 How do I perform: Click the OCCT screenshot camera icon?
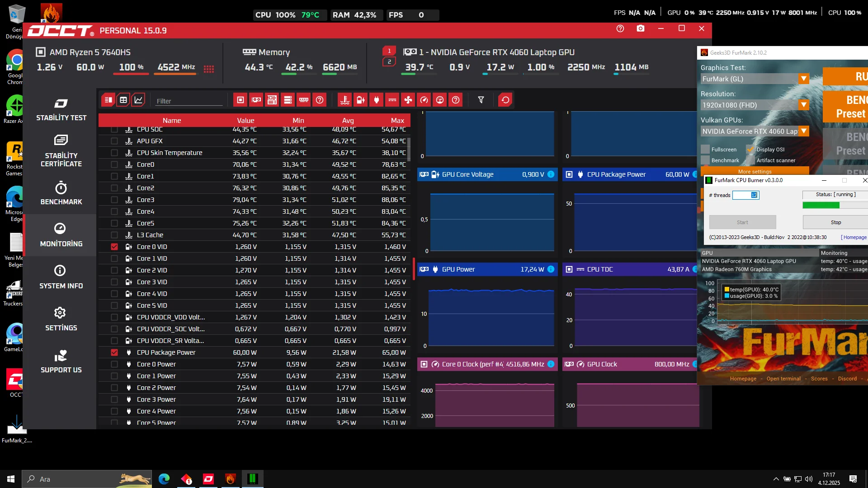click(641, 28)
